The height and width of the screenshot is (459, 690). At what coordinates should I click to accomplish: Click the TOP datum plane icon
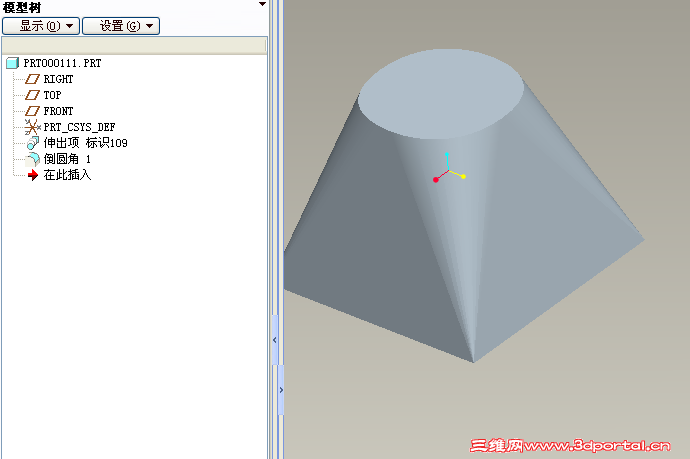coord(32,95)
